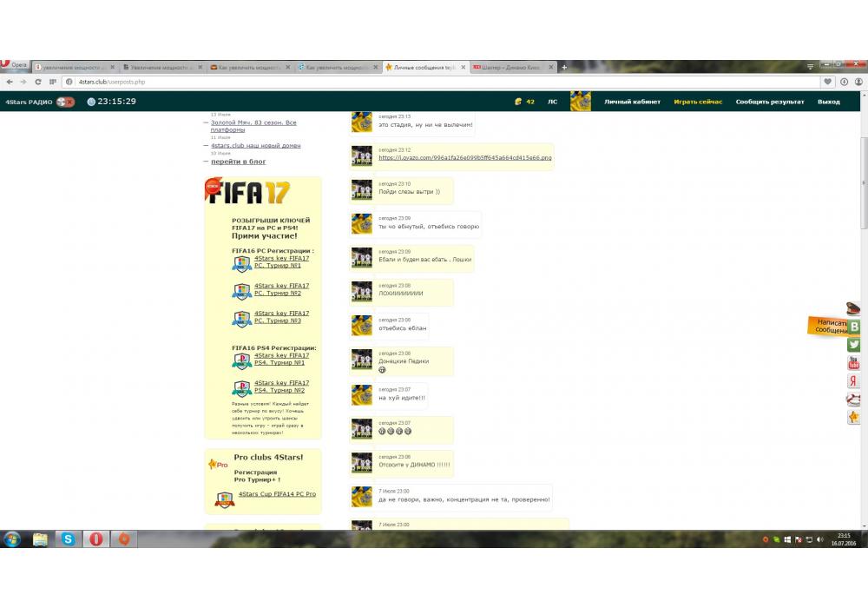Click the coin icon showing 42
The image size is (868, 608).
pyautogui.click(x=518, y=102)
